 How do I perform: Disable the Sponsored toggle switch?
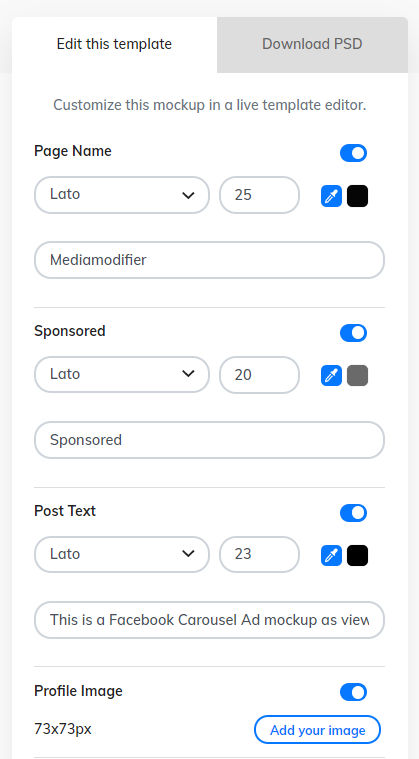[354, 333]
